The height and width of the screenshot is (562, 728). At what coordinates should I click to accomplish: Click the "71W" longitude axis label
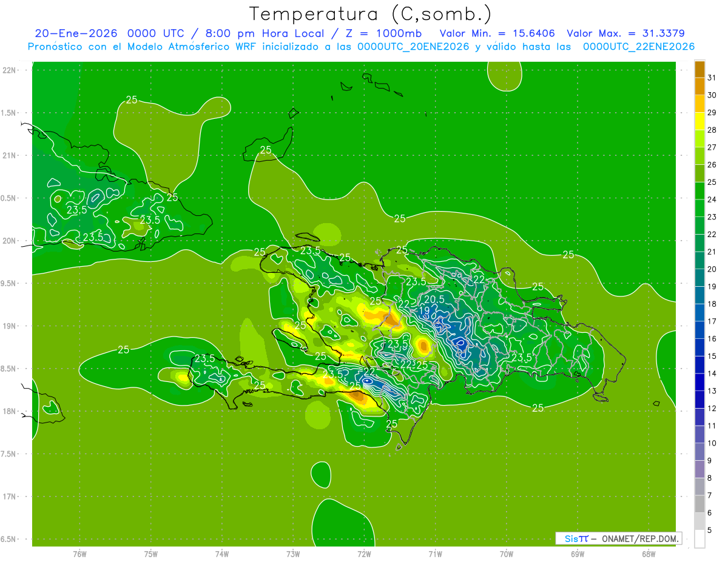[435, 554]
